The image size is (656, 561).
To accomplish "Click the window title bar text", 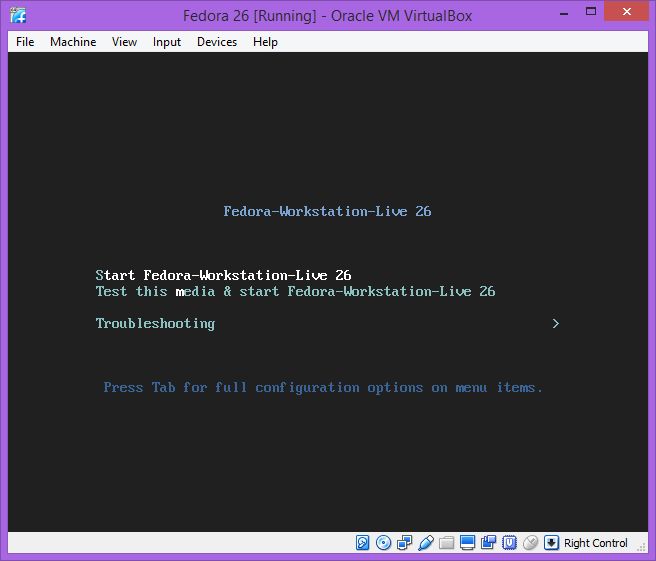I will [327, 16].
